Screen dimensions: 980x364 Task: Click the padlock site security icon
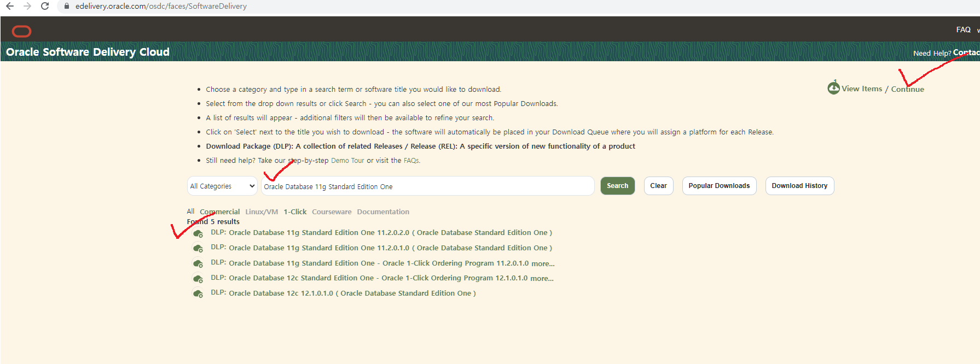tap(67, 6)
